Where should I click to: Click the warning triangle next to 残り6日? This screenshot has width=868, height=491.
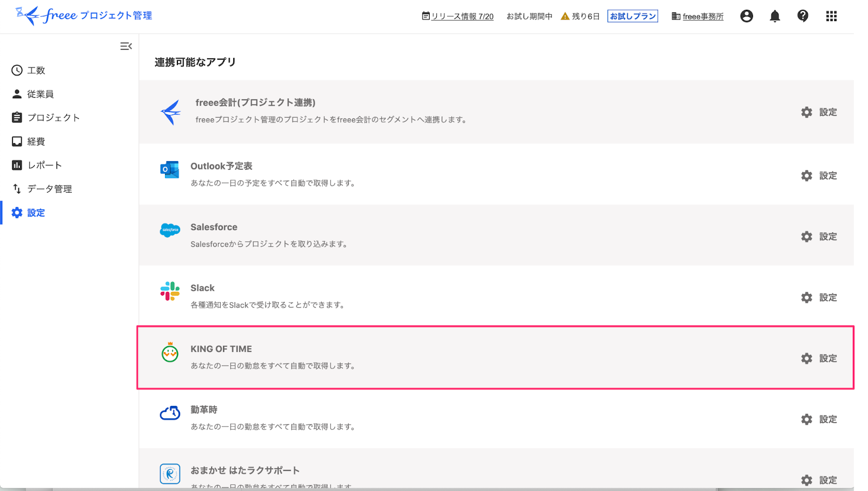point(565,16)
